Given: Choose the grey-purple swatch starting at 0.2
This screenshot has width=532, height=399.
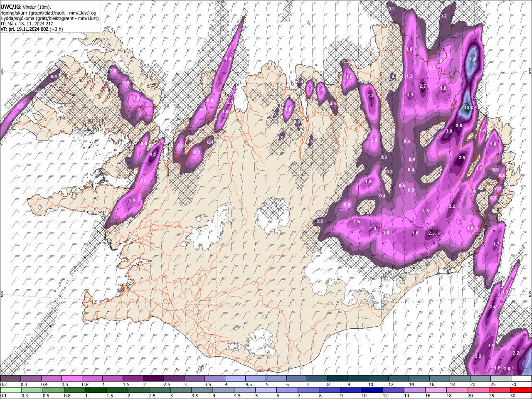Looking at the screenshot, I should [10, 378].
